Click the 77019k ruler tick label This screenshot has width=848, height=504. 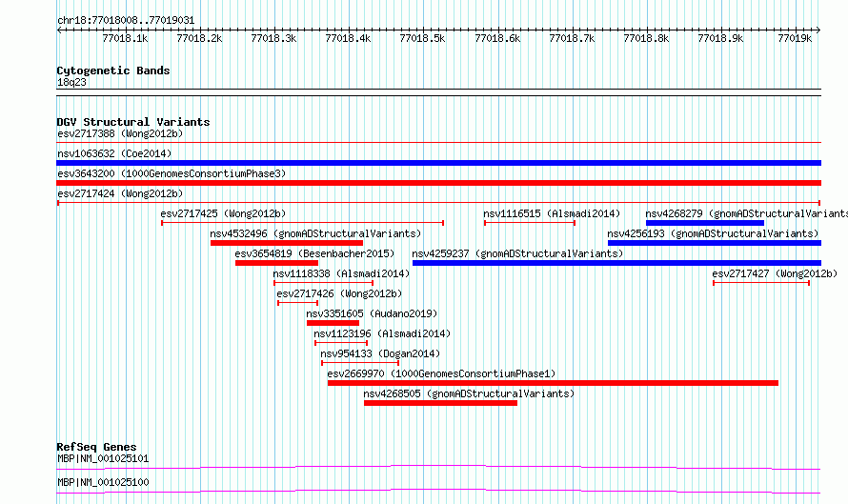click(x=795, y=38)
